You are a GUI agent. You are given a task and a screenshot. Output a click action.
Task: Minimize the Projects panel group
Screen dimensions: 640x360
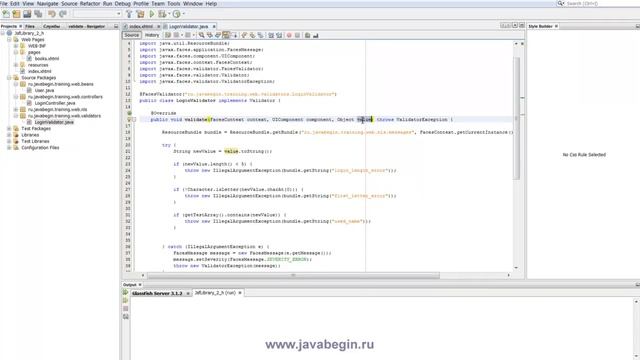116,26
